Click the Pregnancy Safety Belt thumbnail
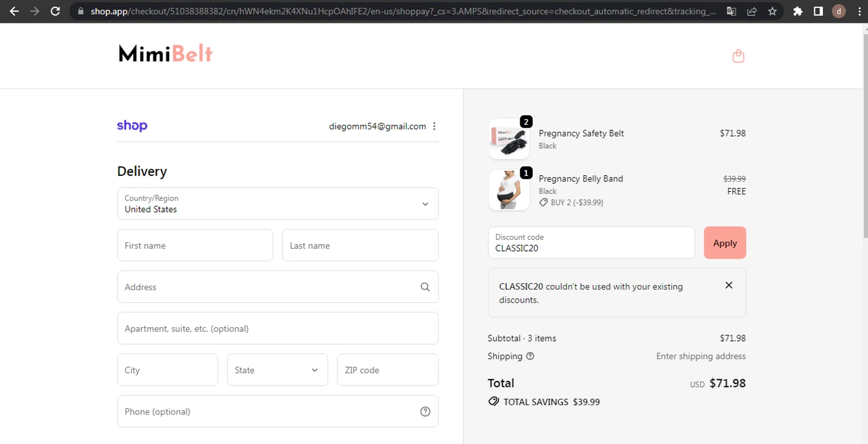The image size is (868, 444). click(509, 139)
